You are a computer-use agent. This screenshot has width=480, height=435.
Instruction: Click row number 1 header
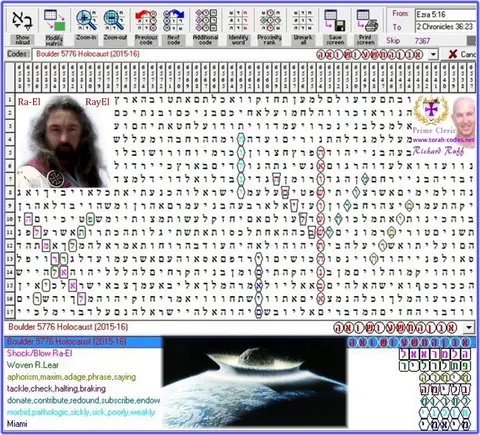tap(10, 100)
